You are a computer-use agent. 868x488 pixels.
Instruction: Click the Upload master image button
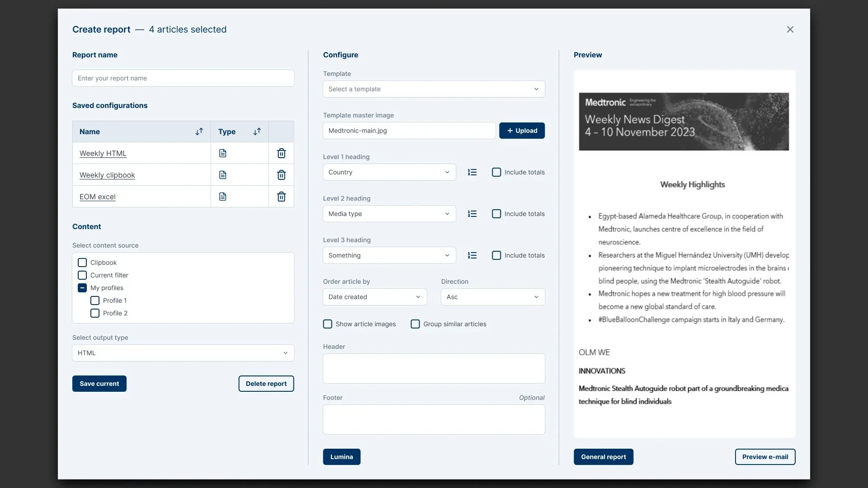[x=522, y=131]
